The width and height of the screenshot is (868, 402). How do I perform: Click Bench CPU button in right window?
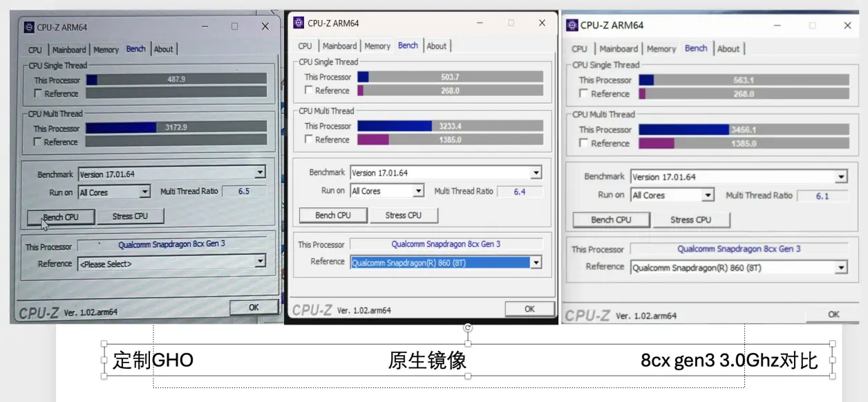point(612,220)
